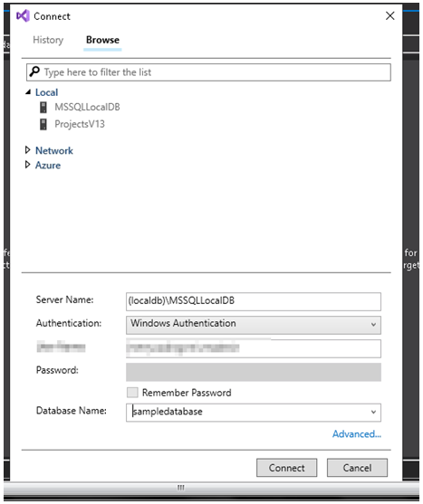Close the Connect dialog
Viewport: 423px width, 504px height.
coord(389,15)
